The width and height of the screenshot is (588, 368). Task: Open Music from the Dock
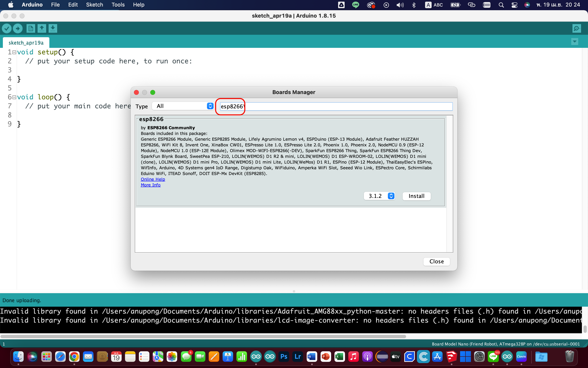[x=354, y=357]
